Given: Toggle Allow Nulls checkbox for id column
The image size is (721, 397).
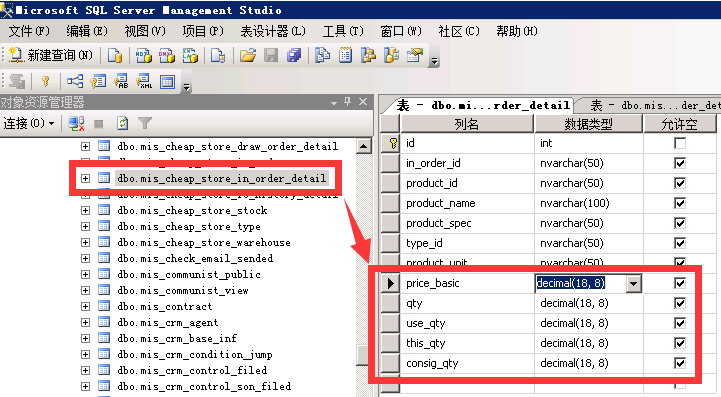Looking at the screenshot, I should [680, 143].
